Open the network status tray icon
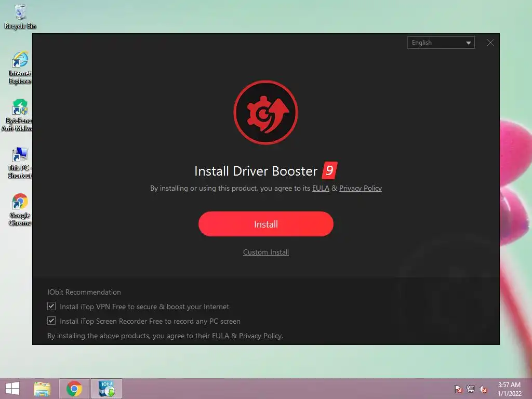The height and width of the screenshot is (399, 532). point(471,389)
